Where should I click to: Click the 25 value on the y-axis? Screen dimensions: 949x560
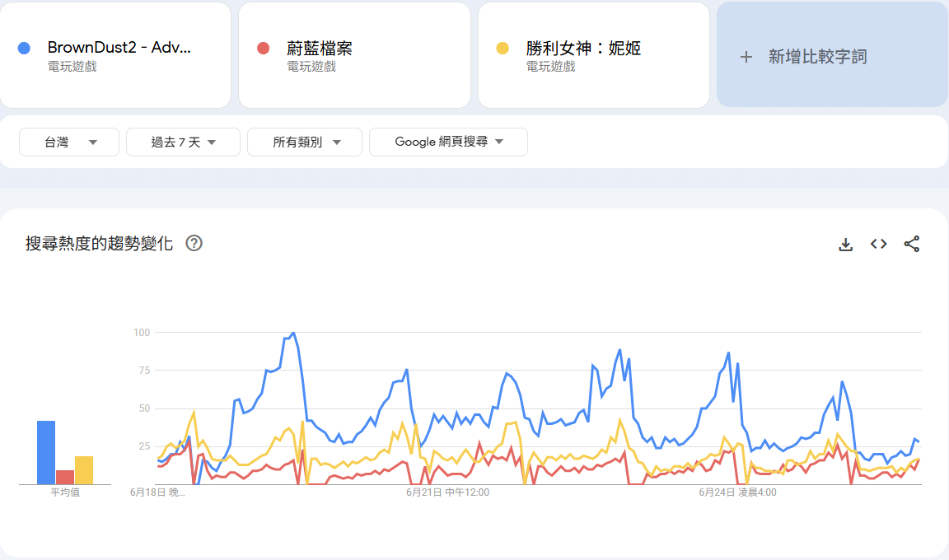(x=144, y=446)
